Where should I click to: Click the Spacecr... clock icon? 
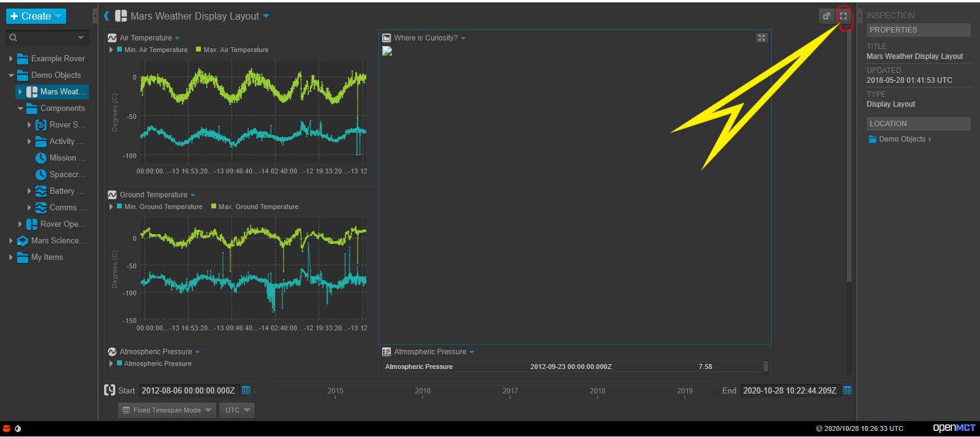tap(41, 175)
